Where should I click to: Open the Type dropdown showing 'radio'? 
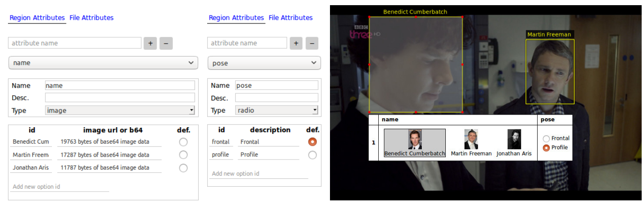pyautogui.click(x=277, y=111)
